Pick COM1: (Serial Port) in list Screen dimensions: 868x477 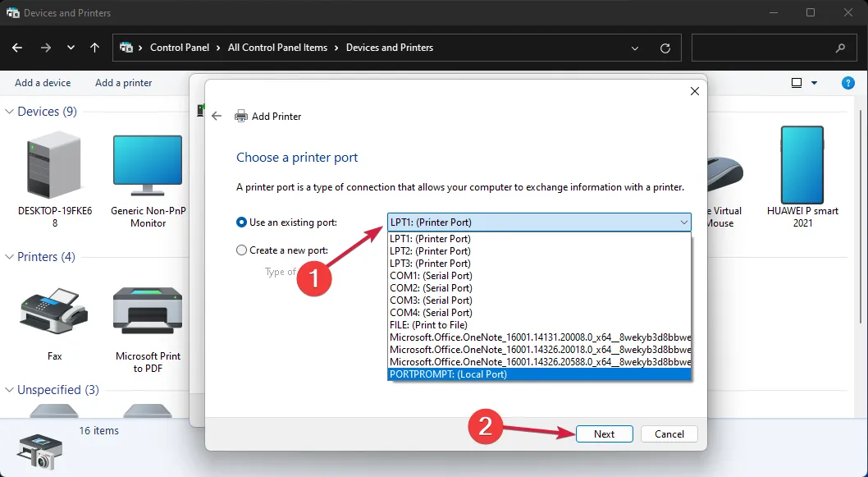[431, 276]
